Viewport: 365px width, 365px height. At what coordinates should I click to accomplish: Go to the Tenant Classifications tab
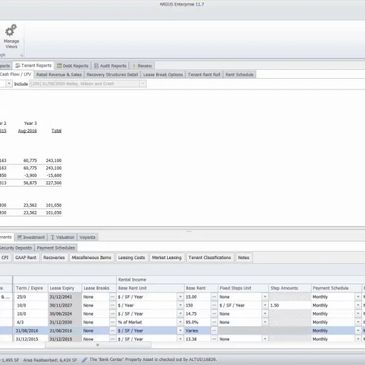[210, 258]
